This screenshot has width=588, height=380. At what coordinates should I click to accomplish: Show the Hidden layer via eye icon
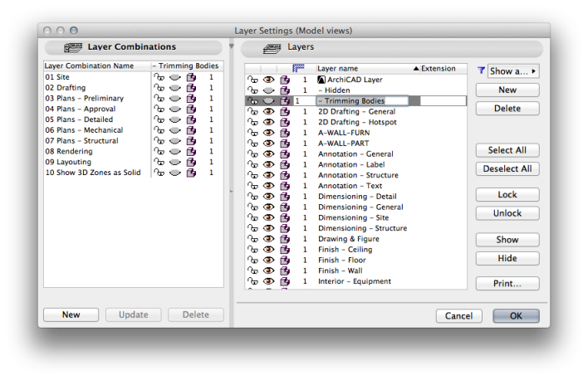pos(268,90)
